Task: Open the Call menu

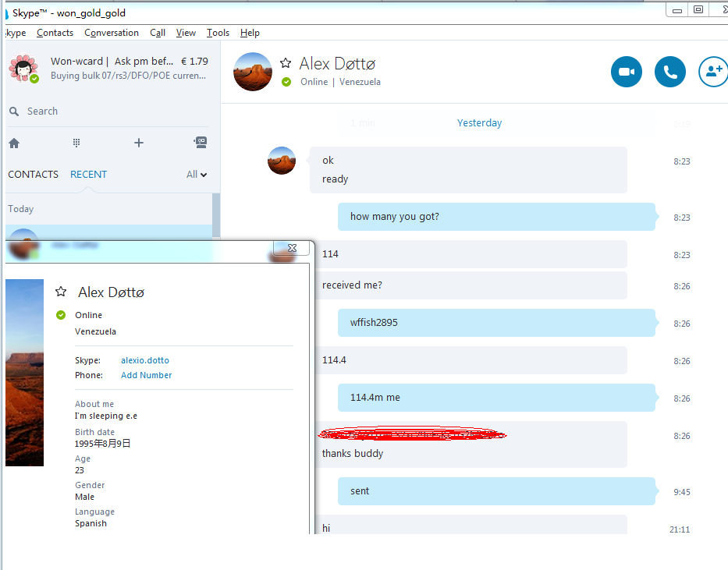Action: (x=158, y=33)
